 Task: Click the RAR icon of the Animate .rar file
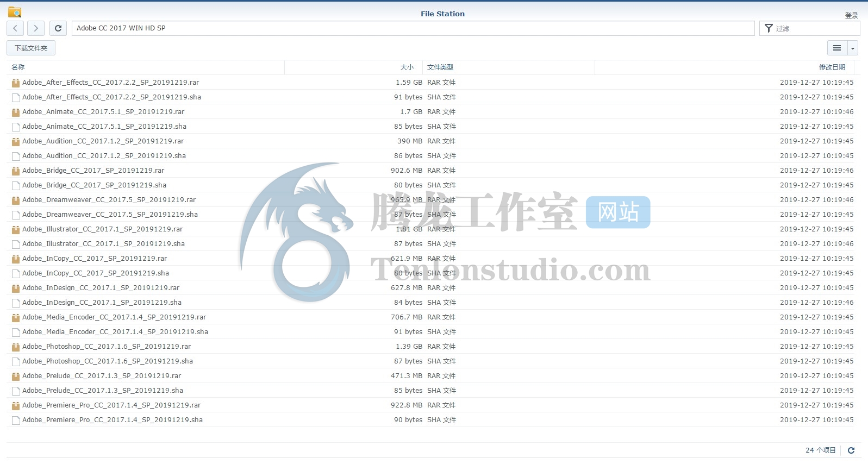pos(16,112)
